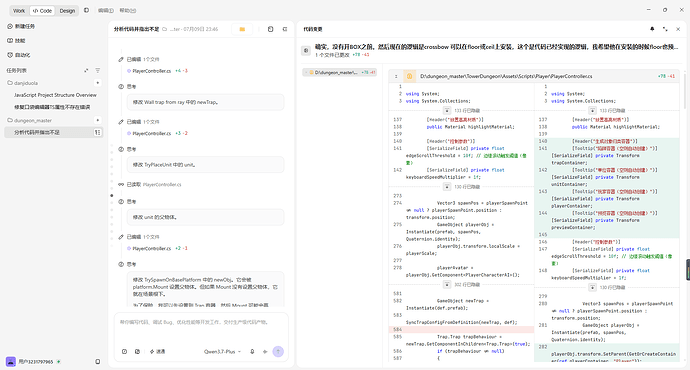Add a task in the danjiduola project
This screenshot has height=370, width=690.
[x=97, y=83]
